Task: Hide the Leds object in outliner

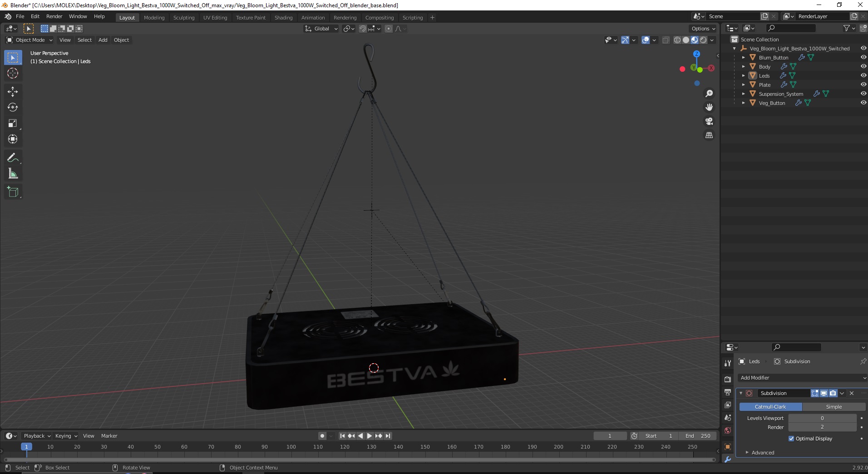Action: tap(863, 76)
